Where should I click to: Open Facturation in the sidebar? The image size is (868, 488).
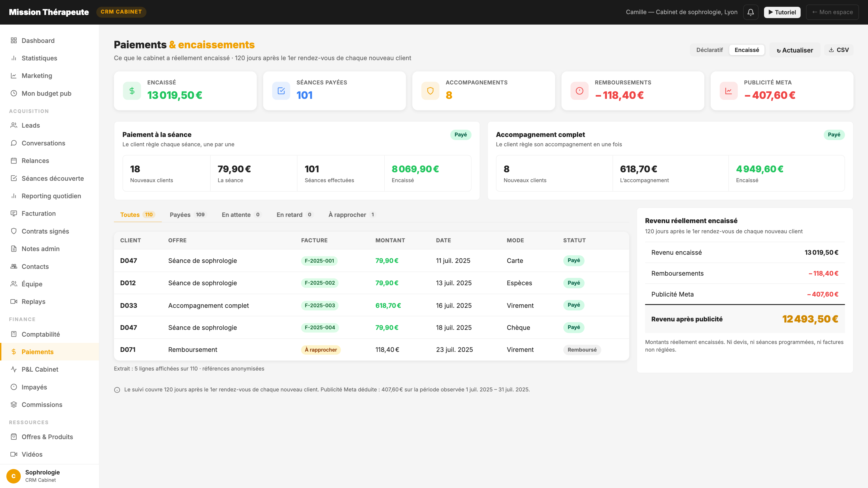(49, 213)
